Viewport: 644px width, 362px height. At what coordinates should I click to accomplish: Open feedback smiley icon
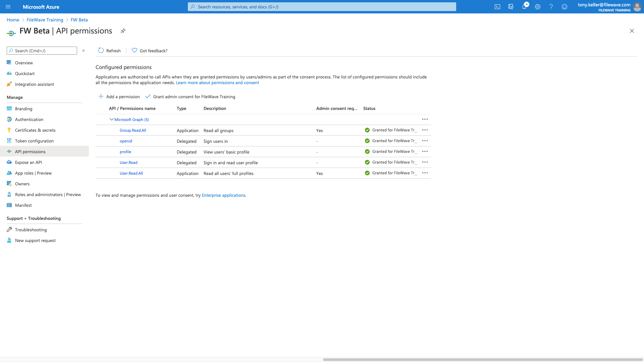(565, 7)
